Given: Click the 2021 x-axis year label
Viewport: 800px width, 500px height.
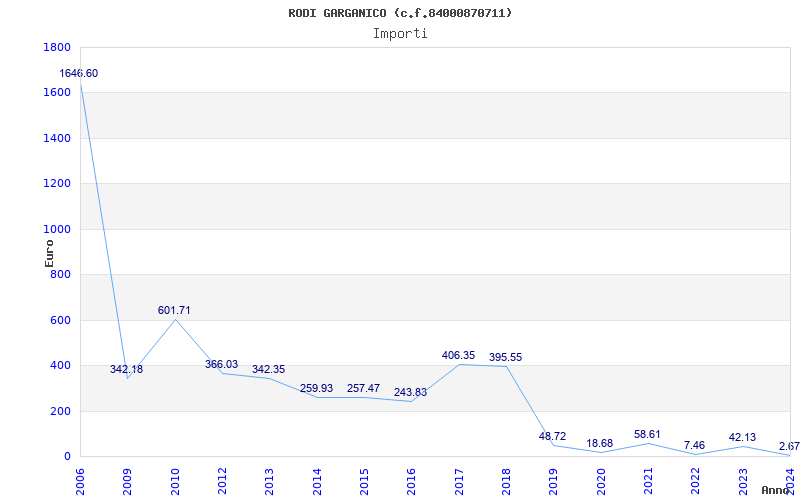Looking at the screenshot, I should (x=648, y=482).
